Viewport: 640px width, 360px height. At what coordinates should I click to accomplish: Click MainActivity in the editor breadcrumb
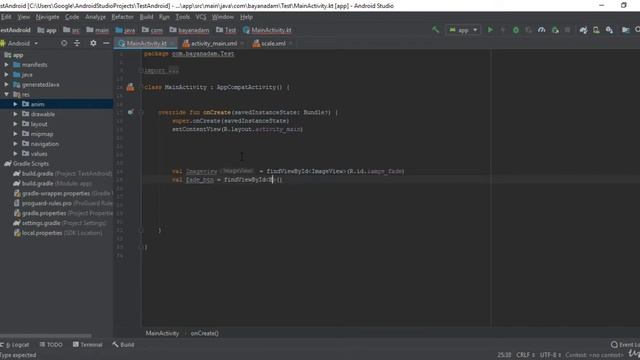tap(162, 333)
